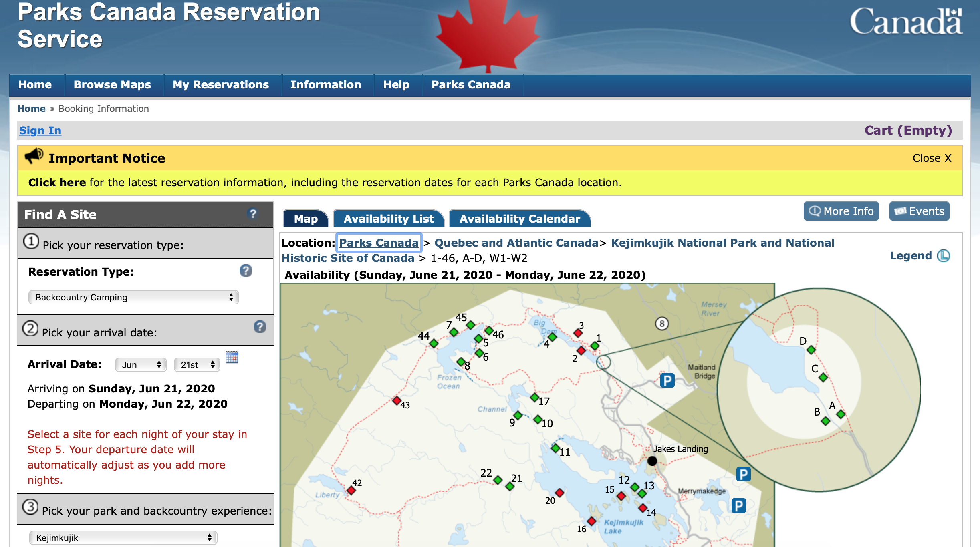Image resolution: width=980 pixels, height=547 pixels.
Task: Select green campsite marker 17
Action: [534, 397]
